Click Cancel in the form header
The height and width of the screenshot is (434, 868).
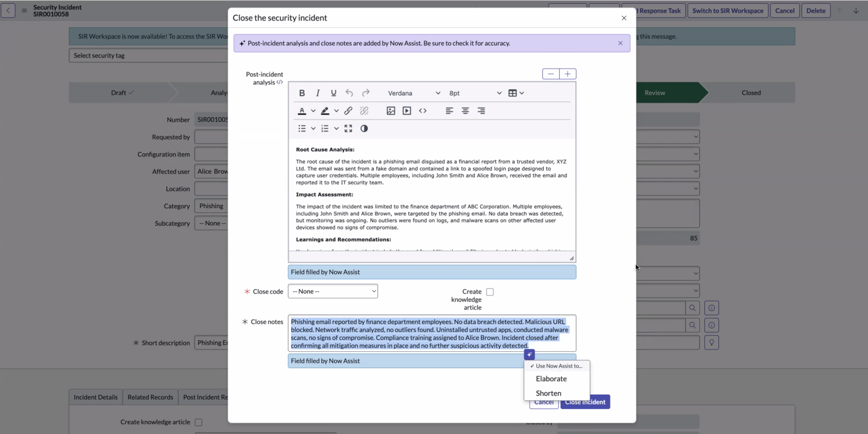pyautogui.click(x=785, y=11)
